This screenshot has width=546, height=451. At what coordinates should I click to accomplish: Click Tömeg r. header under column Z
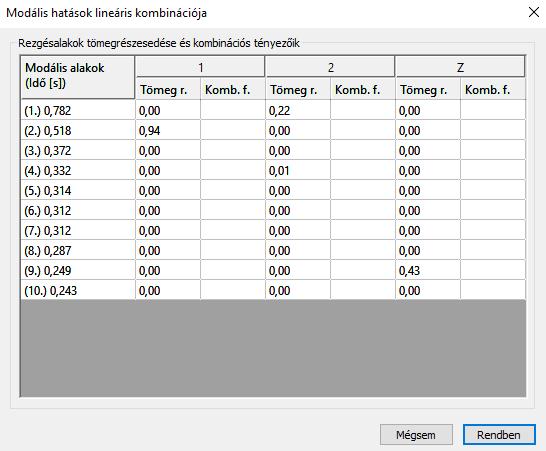click(428, 90)
